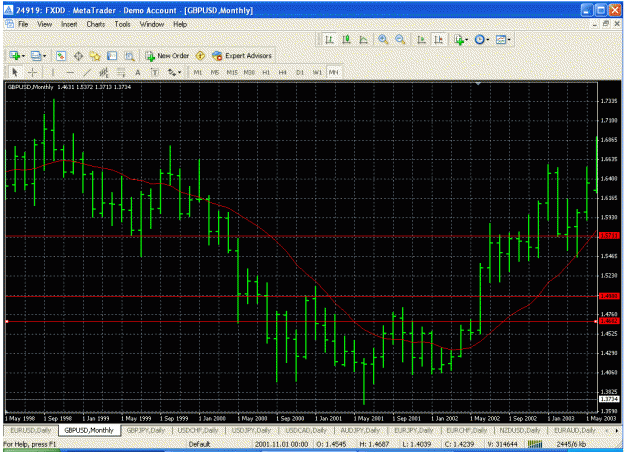
Task: Launch MetaEditor via yellow diamond icon
Action: click(200, 56)
